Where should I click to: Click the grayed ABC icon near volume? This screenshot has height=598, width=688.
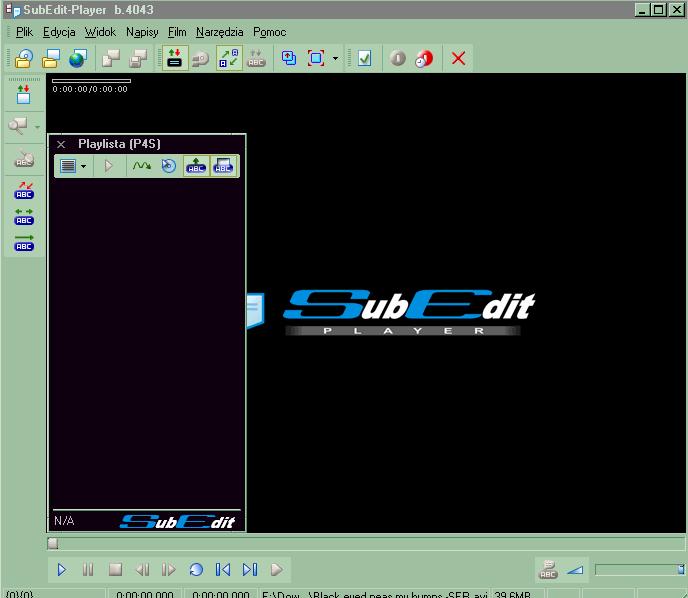(548, 569)
